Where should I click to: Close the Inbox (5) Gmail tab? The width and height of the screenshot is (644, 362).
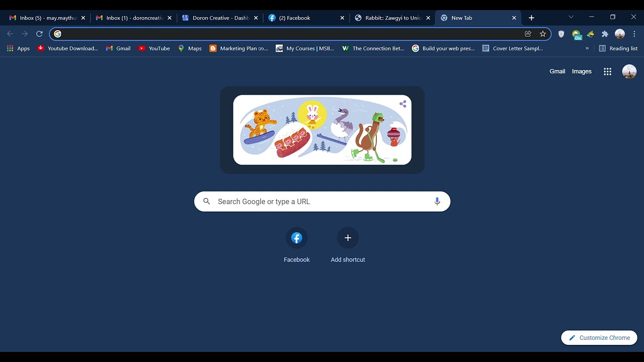pyautogui.click(x=83, y=18)
